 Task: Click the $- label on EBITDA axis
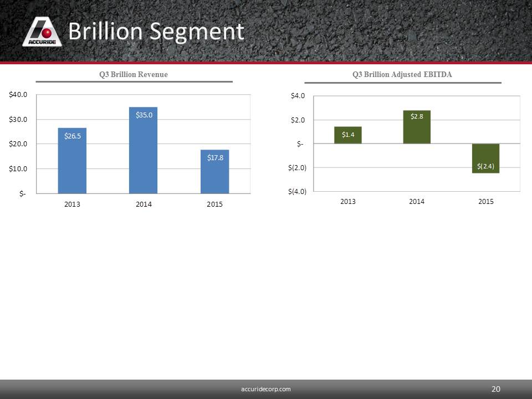[x=300, y=144]
